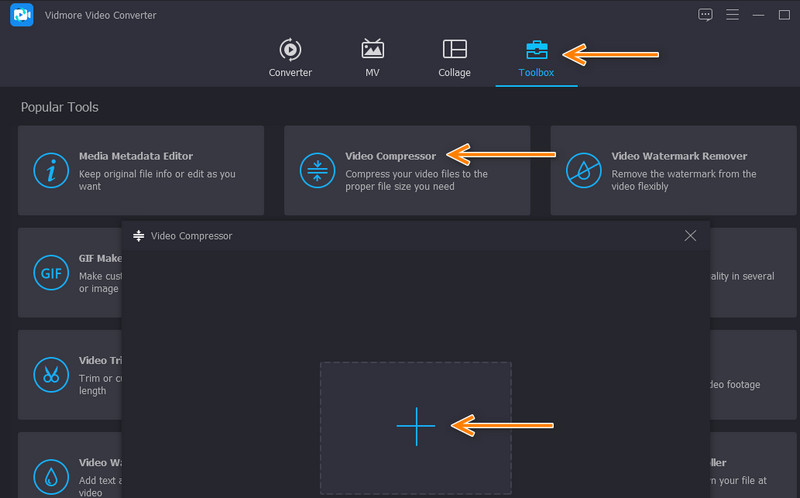The image size is (800, 498).
Task: Select the Toolbox tab
Action: [536, 57]
